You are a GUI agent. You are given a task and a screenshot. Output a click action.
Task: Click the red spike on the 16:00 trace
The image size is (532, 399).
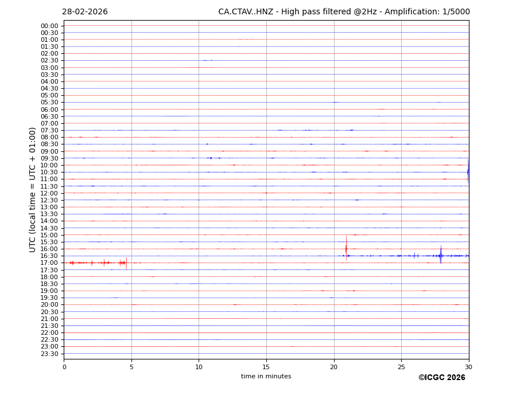tap(346, 248)
